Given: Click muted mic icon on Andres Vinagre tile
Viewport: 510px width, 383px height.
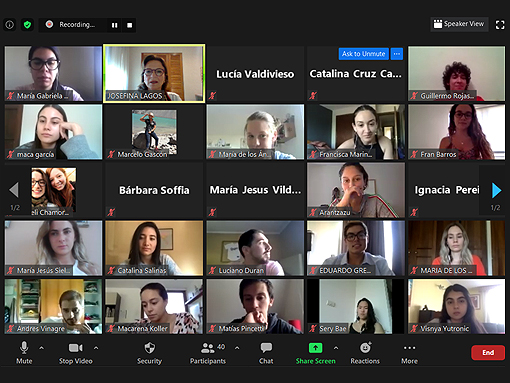Looking at the screenshot, I should [x=11, y=329].
